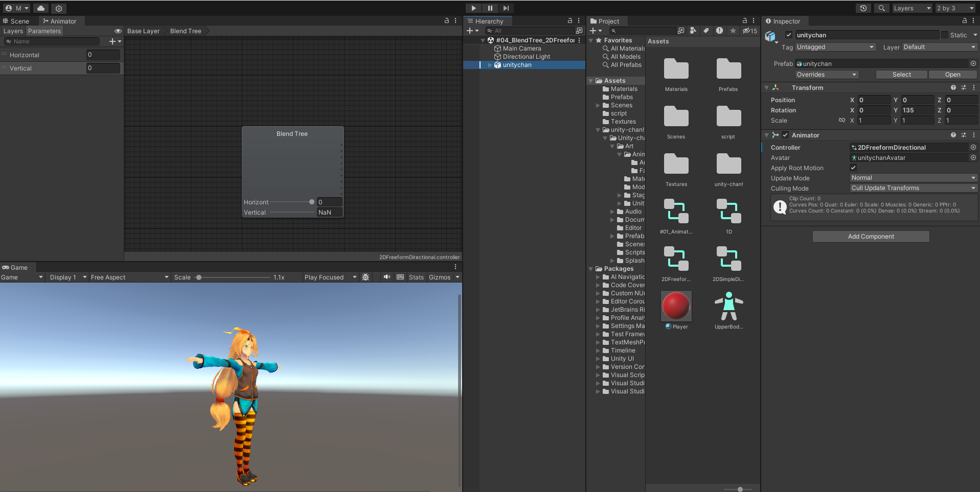Open the Layers dropdown in the top toolbar
This screenshot has width=980, height=492.
(912, 8)
